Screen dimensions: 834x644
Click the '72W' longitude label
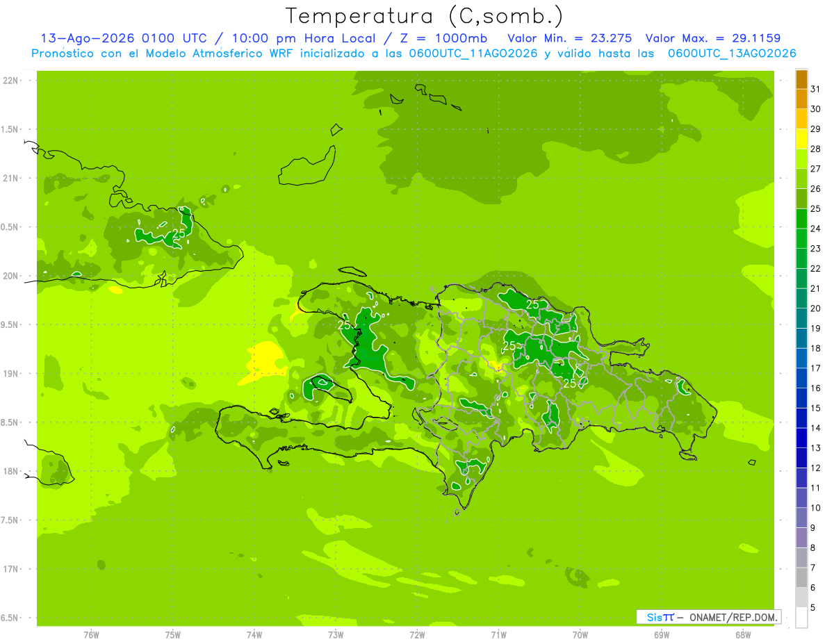(417, 635)
